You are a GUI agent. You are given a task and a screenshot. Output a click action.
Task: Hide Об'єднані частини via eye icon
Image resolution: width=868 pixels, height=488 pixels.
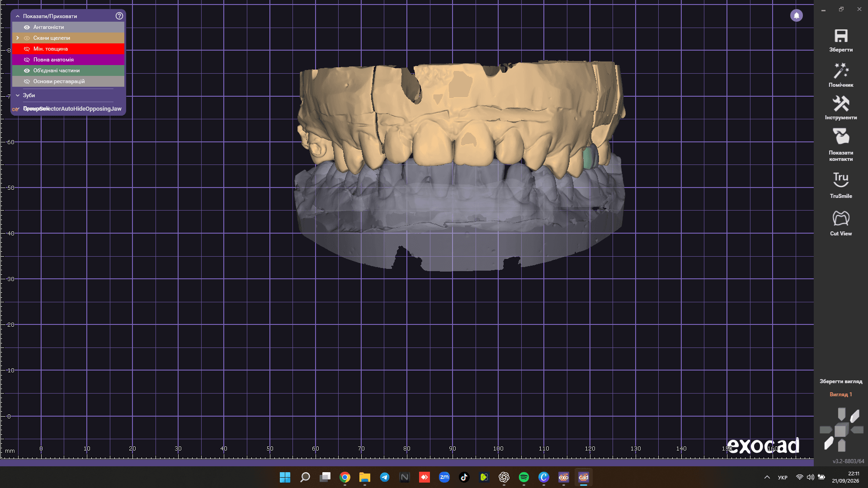pos(27,70)
